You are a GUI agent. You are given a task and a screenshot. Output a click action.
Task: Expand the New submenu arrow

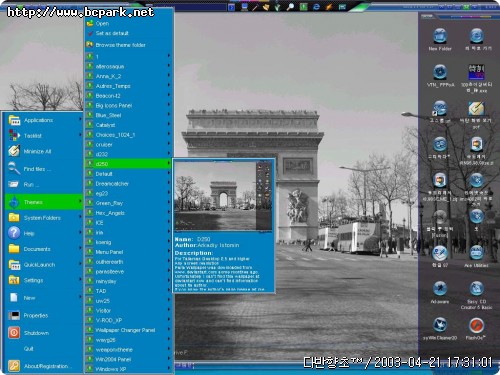click(80, 297)
